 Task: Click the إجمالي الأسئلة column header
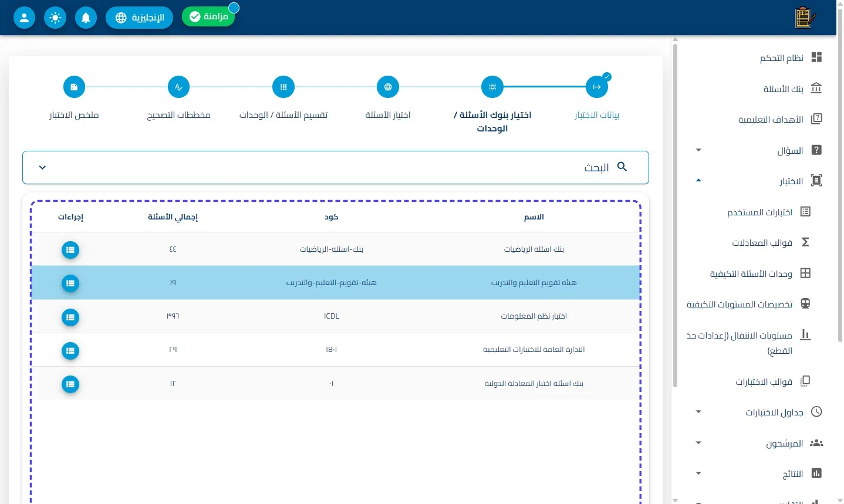173,217
